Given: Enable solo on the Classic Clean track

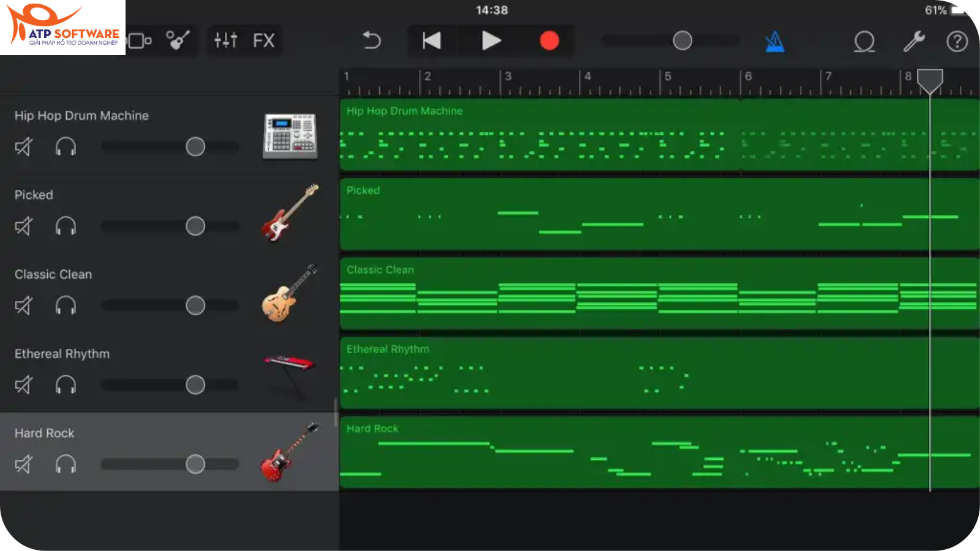Looking at the screenshot, I should [x=66, y=305].
